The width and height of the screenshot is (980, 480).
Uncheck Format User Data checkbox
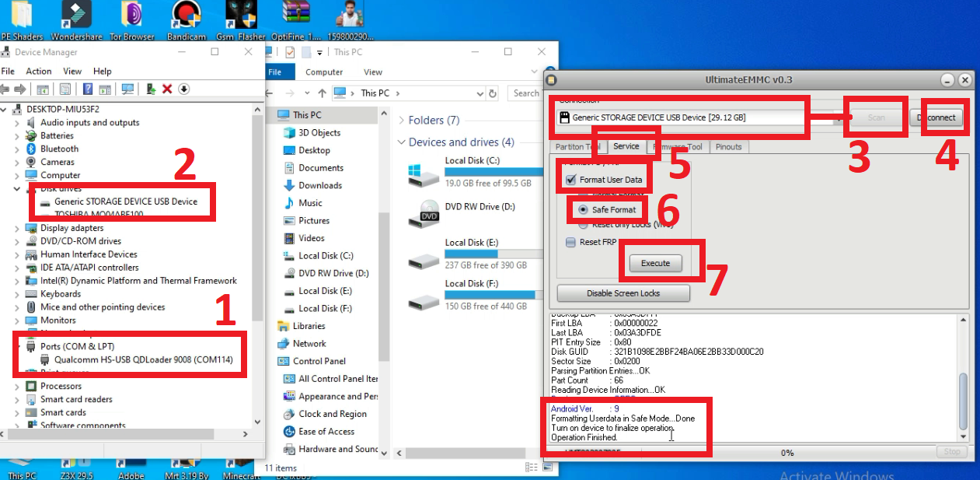(570, 180)
